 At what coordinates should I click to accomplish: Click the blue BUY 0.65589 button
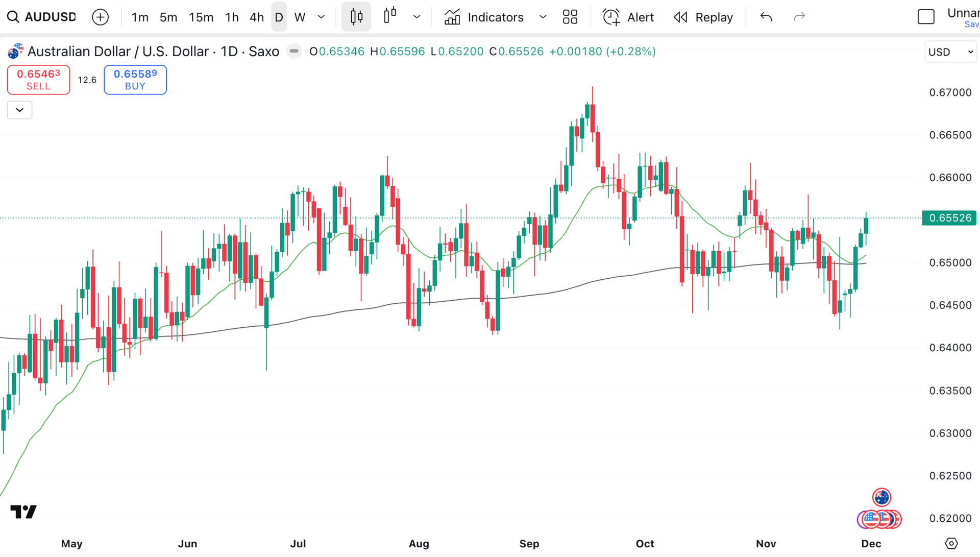135,80
